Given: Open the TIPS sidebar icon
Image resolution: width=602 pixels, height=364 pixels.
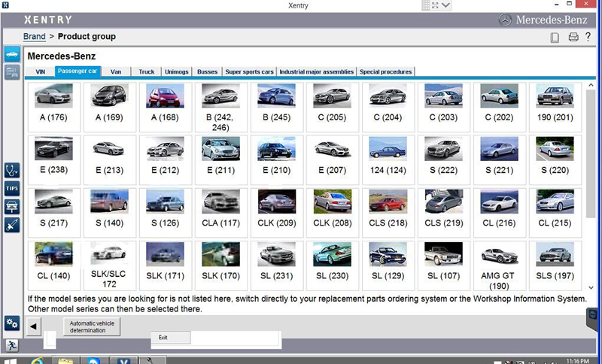Looking at the screenshot, I should tap(12, 188).
